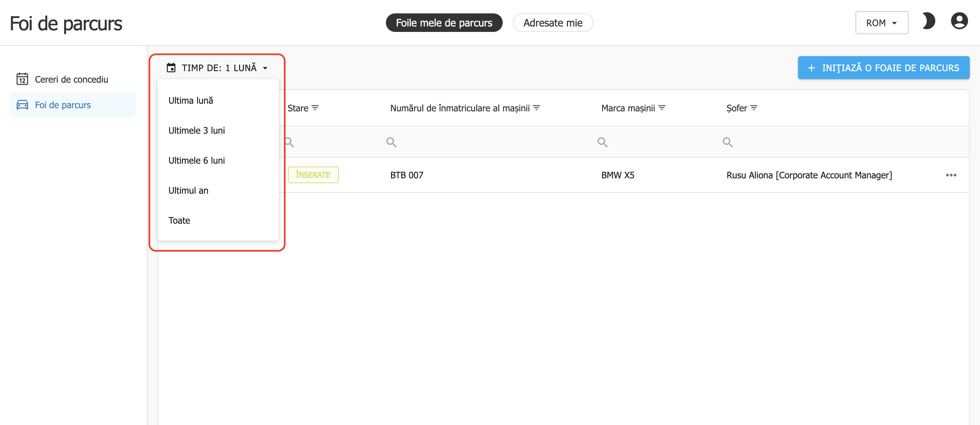Choose Toate in the time filter
The width and height of the screenshot is (980, 425).
pos(179,221)
